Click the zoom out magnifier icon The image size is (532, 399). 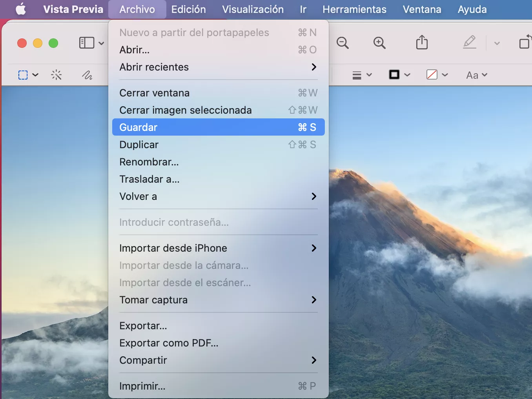tap(343, 43)
